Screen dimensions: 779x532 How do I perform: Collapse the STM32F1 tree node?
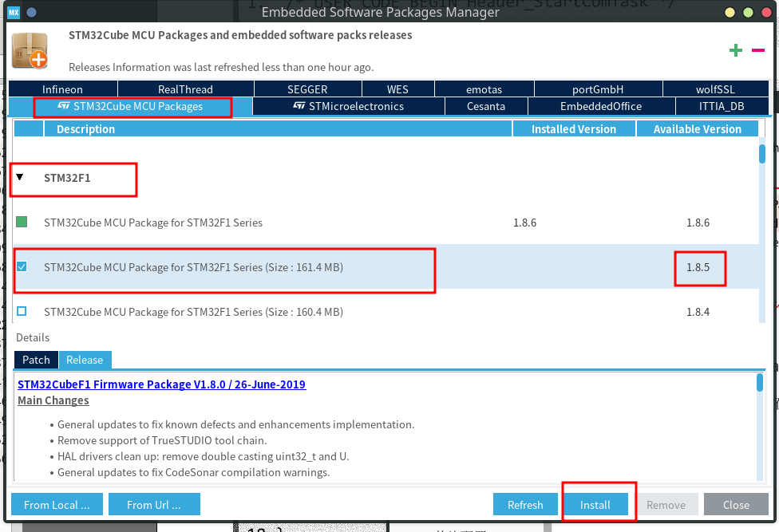pos(20,177)
